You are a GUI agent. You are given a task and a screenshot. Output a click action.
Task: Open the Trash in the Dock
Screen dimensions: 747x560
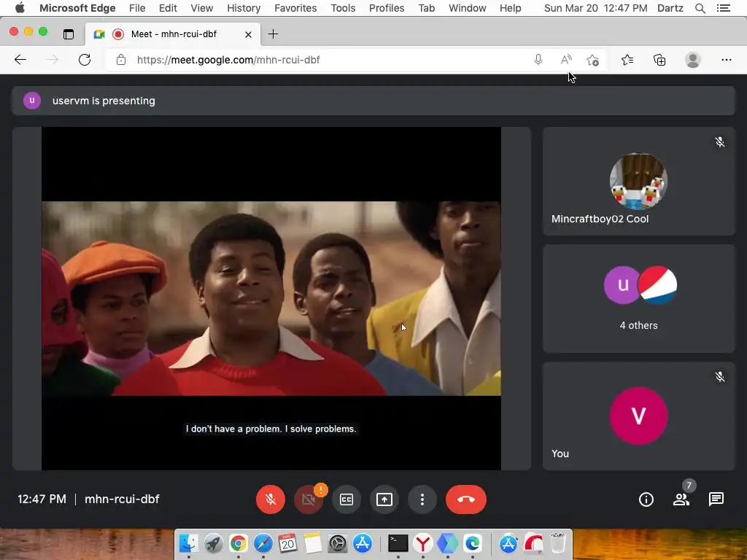pyautogui.click(x=558, y=542)
